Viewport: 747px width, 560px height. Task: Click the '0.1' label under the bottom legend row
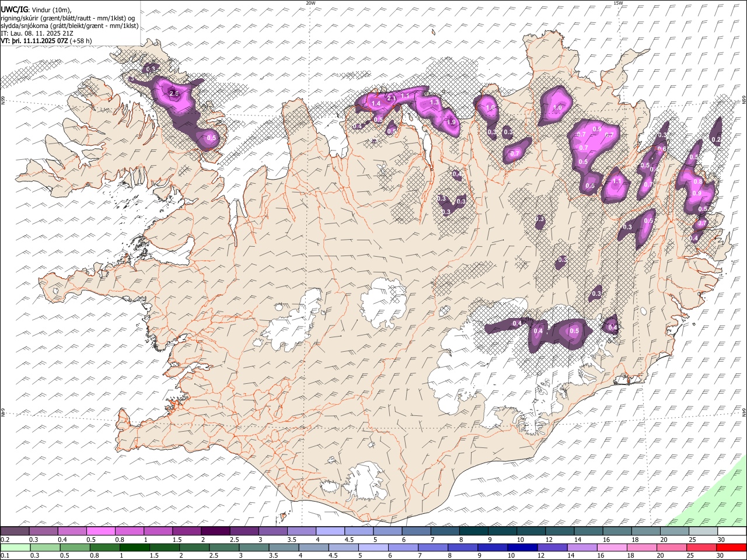pos(4,555)
